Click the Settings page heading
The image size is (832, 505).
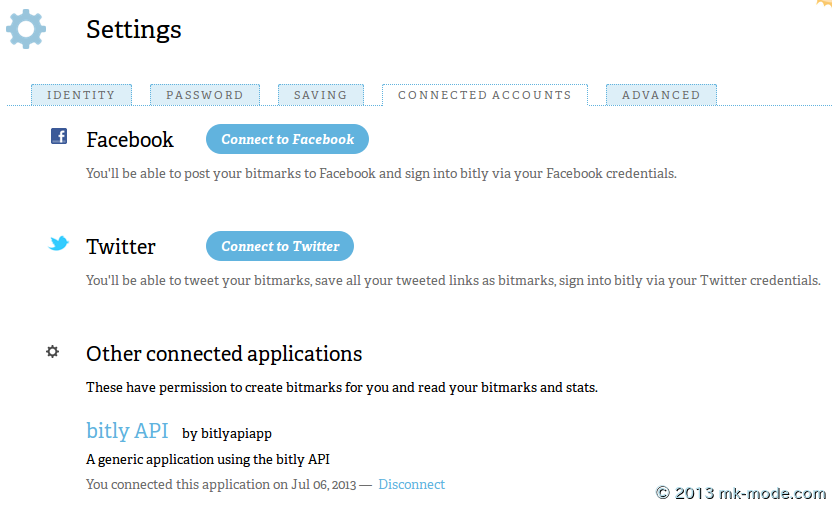click(x=134, y=30)
